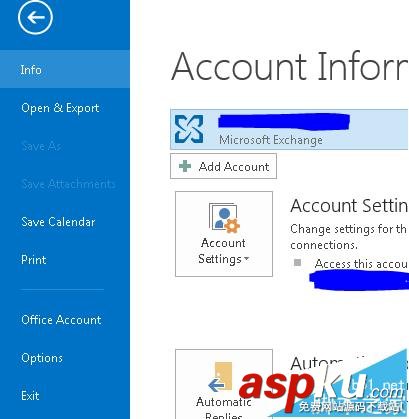Click the Account Information heading
409x419 pixels.
(x=290, y=67)
